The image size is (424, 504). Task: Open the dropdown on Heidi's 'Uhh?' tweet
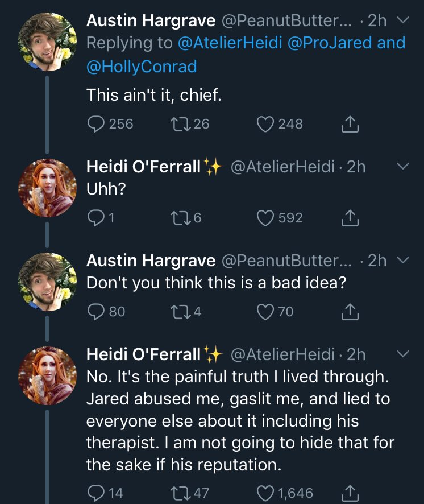pos(403,167)
